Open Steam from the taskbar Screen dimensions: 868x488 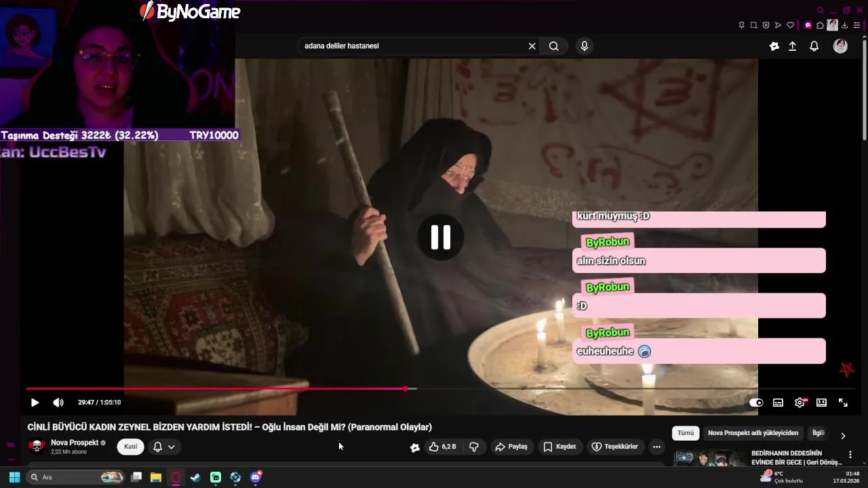(x=195, y=477)
